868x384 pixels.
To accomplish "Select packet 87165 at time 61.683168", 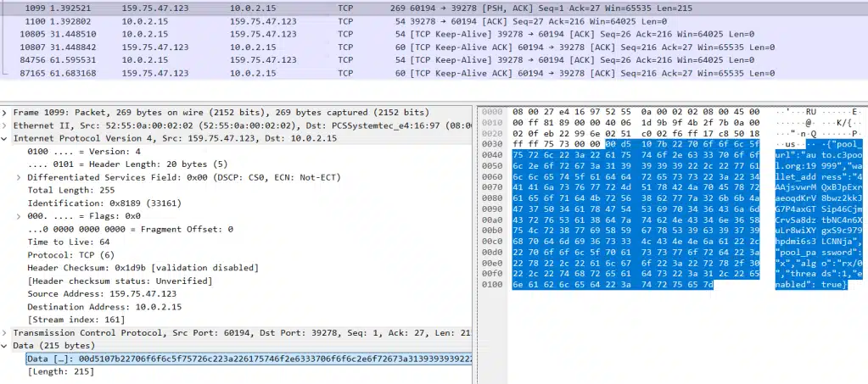I will pyautogui.click(x=255, y=74).
